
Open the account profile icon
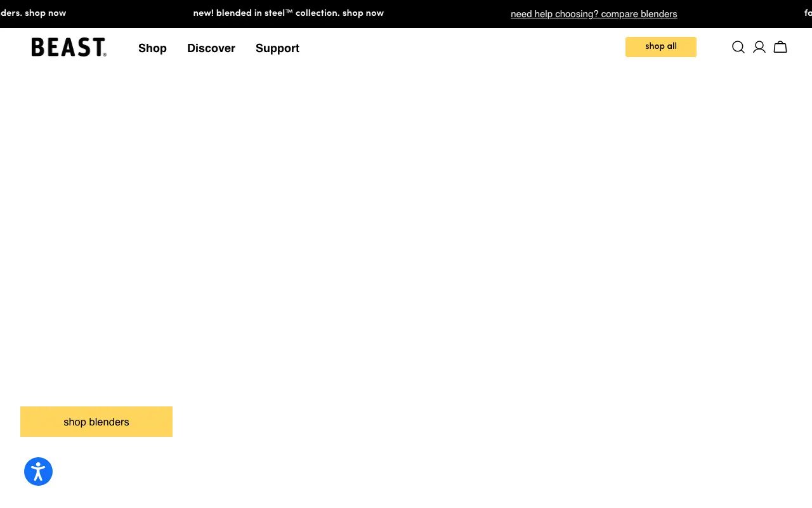pos(759,47)
